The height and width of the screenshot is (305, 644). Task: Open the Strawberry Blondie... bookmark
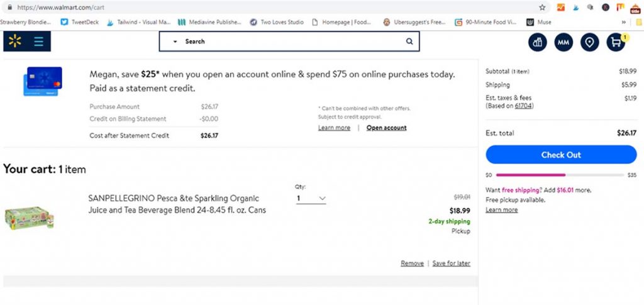coord(25,22)
